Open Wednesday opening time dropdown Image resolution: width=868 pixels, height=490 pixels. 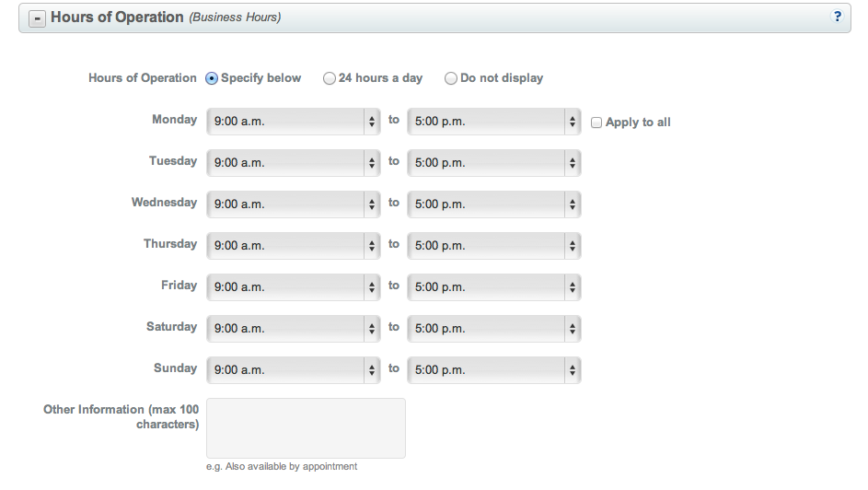click(x=294, y=204)
